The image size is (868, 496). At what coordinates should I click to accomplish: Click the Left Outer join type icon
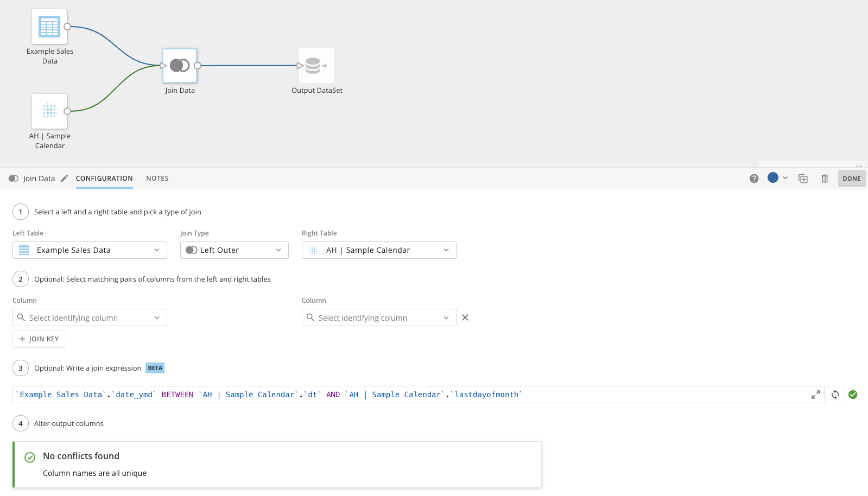(191, 250)
